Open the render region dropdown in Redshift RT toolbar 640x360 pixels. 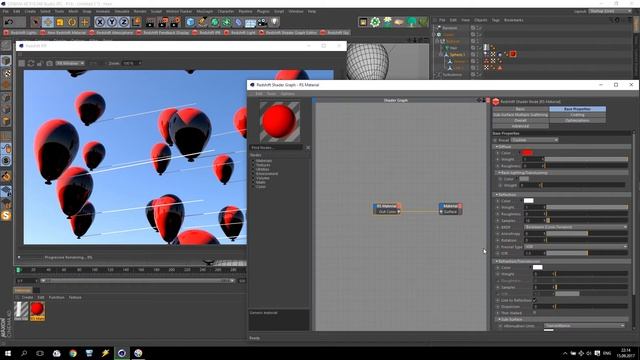pos(70,63)
